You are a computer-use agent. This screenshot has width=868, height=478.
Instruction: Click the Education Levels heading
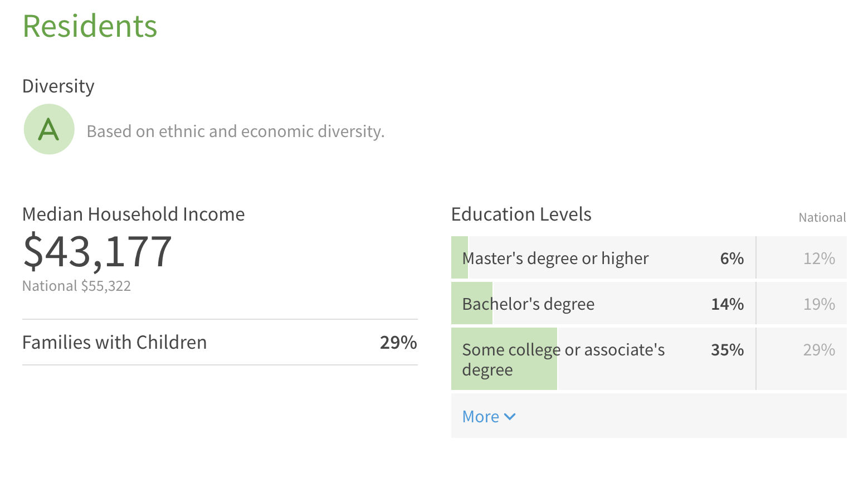coord(521,214)
